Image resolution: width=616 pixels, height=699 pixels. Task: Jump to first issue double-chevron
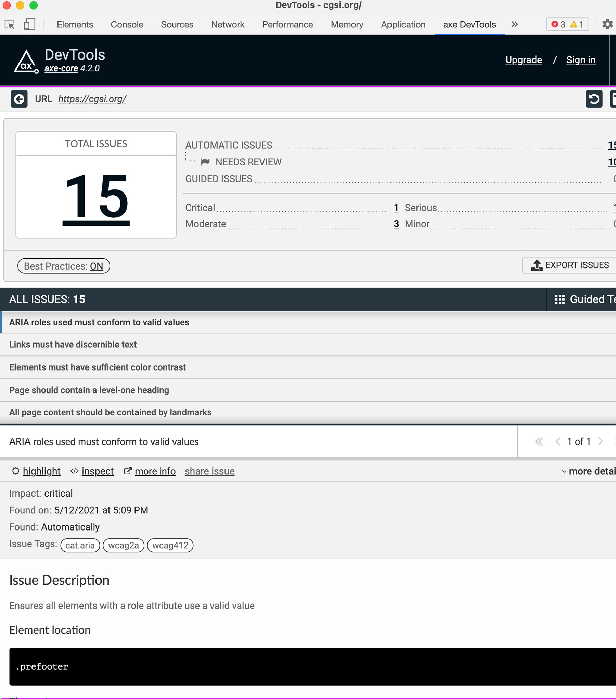point(539,441)
